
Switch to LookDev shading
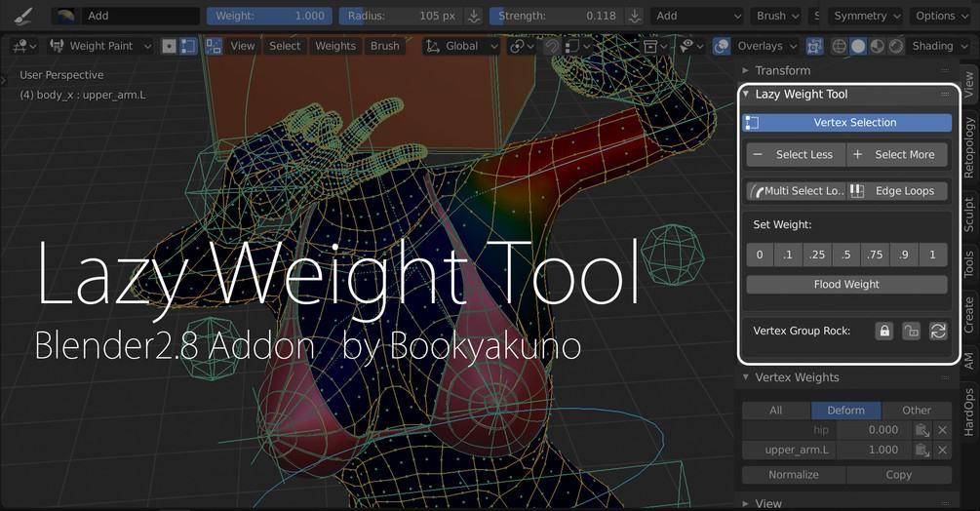pos(877,46)
